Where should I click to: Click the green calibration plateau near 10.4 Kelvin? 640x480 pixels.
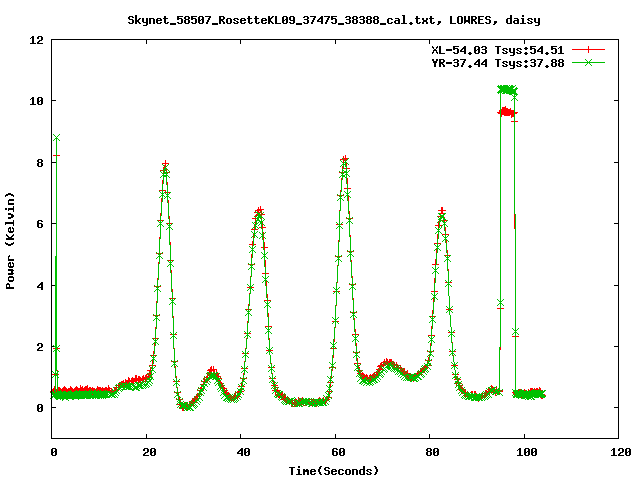point(507,90)
